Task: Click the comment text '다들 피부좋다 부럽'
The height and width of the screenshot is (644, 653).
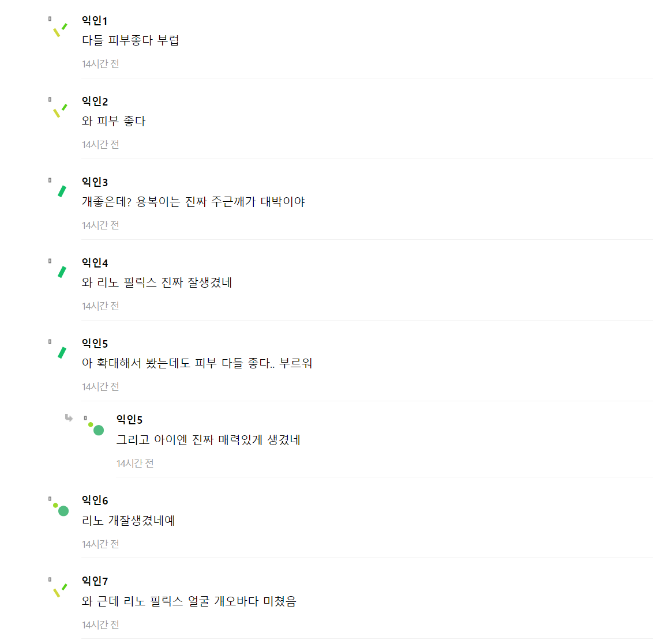Action: tap(130, 40)
